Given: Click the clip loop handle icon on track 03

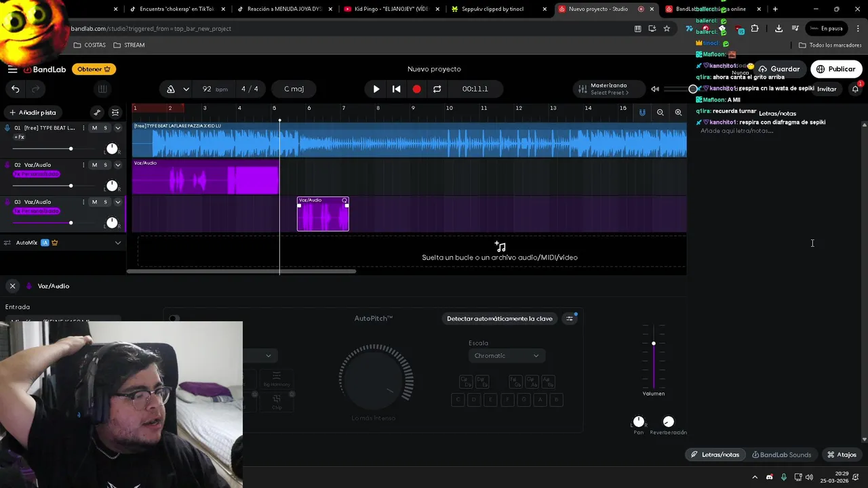Looking at the screenshot, I should tap(344, 201).
